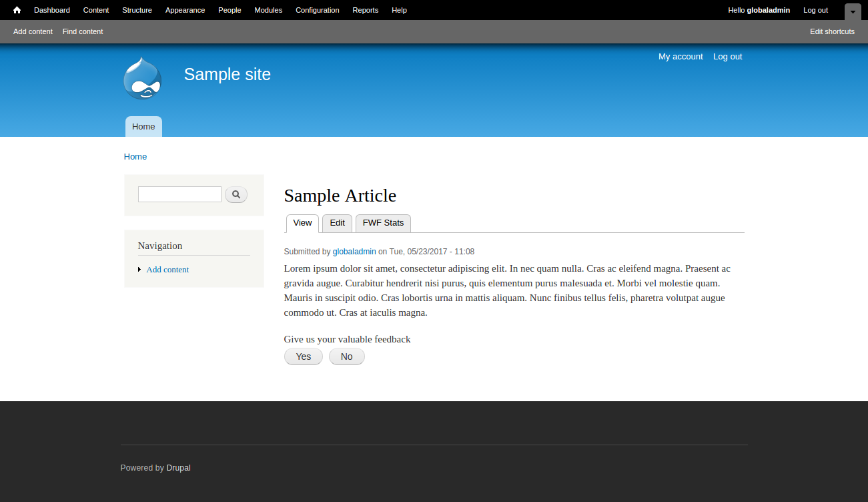
Task: Open the Modules menu
Action: [x=268, y=10]
